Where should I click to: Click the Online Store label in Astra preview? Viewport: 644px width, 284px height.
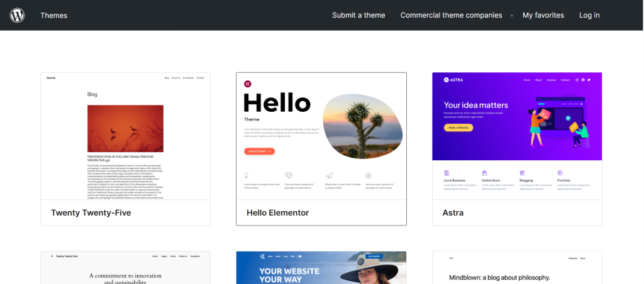pyautogui.click(x=491, y=180)
